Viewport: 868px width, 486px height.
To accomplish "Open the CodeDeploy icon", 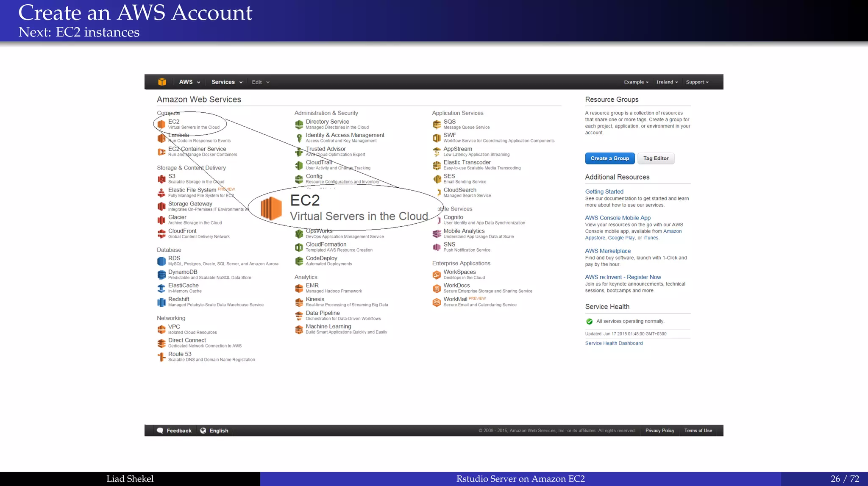I will point(299,261).
